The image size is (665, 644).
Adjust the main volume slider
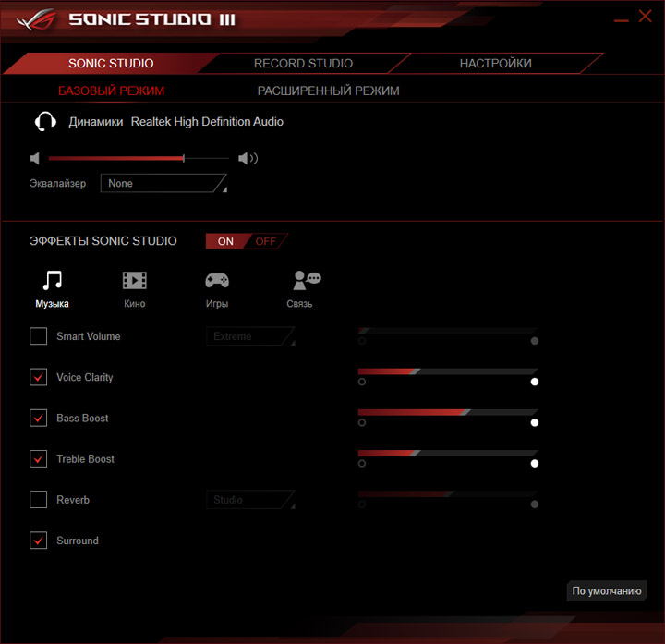139,158
